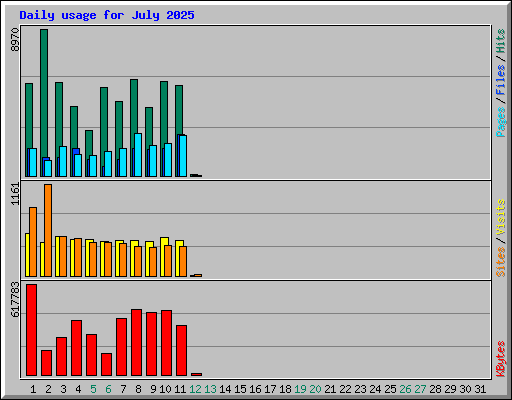This screenshot has width=512, height=400.
Task: Click day label 4 on the x-axis
Action: point(78,389)
